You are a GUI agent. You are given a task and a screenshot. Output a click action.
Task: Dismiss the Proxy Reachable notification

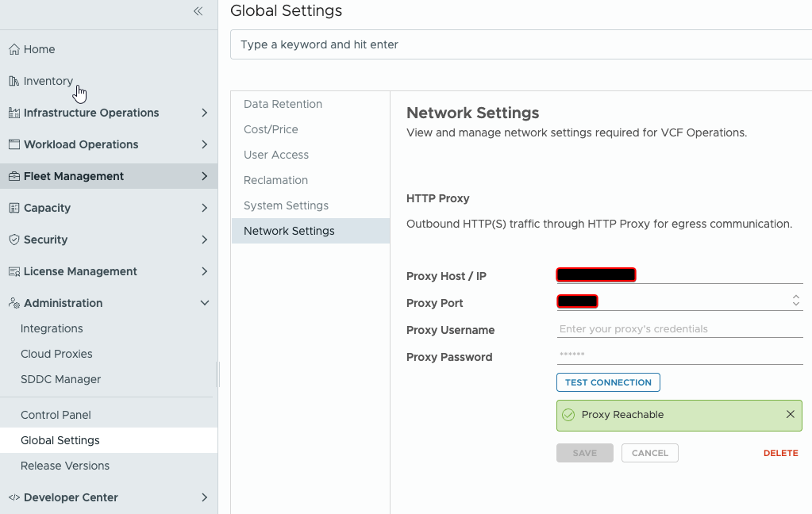pyautogui.click(x=791, y=414)
